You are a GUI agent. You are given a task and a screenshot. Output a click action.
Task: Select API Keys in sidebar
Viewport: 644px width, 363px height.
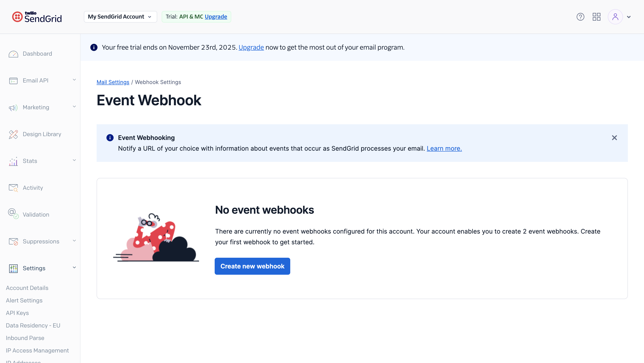[17, 313]
